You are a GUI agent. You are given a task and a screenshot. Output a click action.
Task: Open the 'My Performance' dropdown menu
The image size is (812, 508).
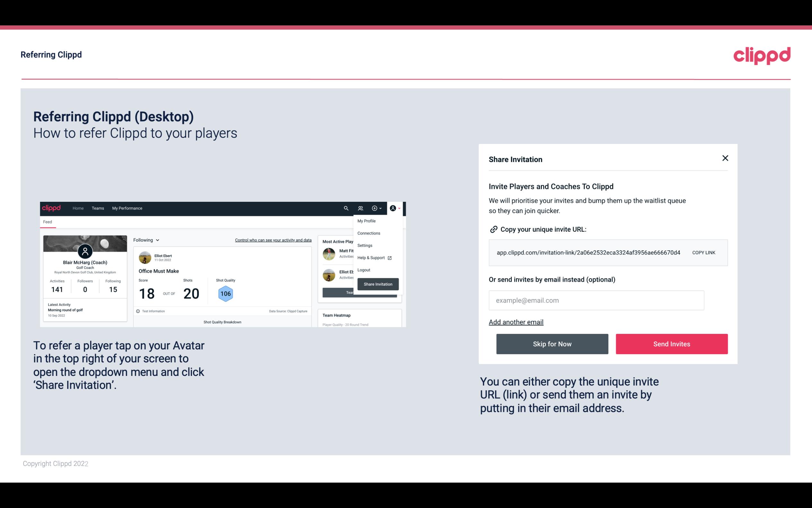pyautogui.click(x=127, y=208)
